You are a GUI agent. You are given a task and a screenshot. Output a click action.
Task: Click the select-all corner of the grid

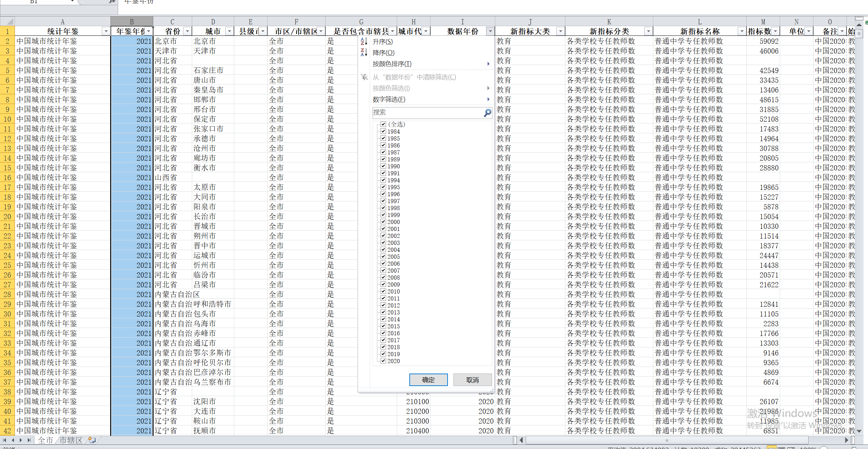tap(7, 21)
